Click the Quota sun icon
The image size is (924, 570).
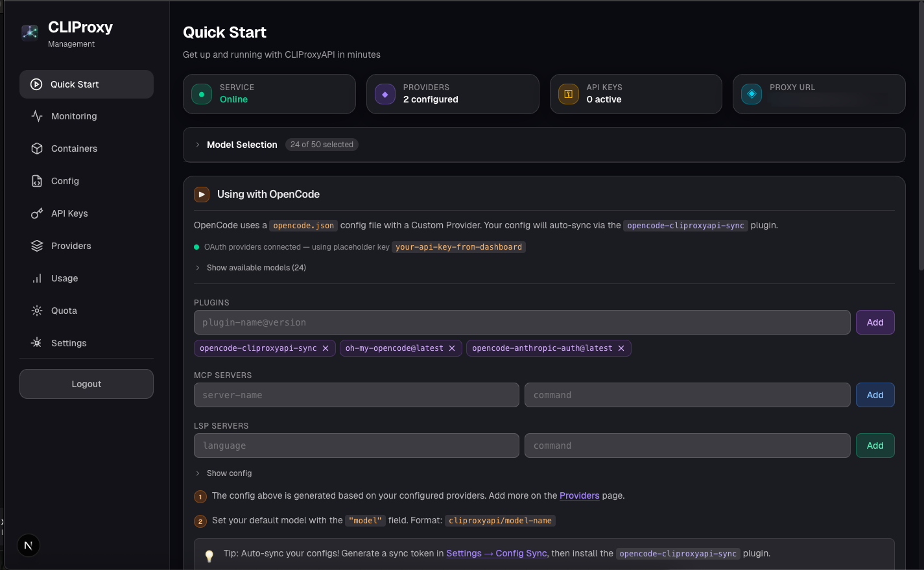coord(37,311)
